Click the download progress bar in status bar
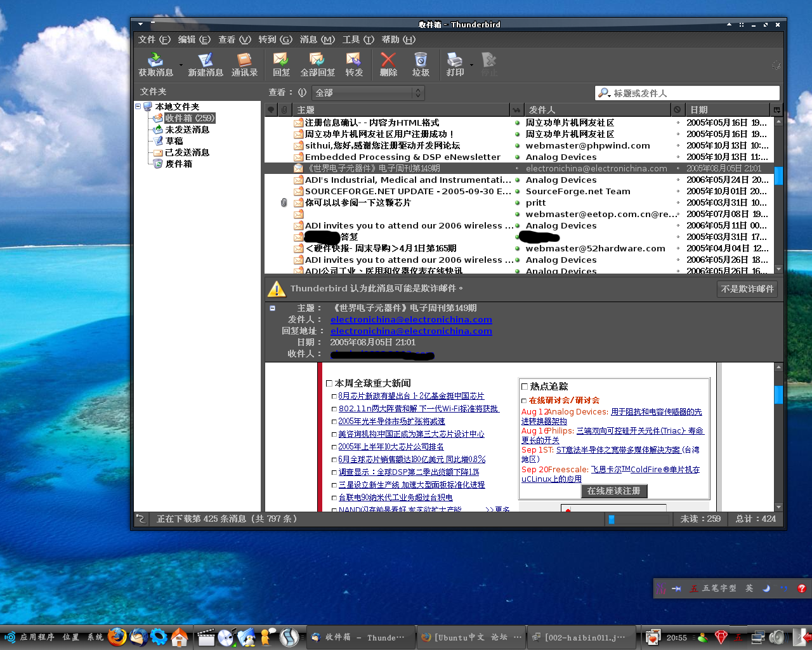The width and height of the screenshot is (812, 650). pos(638,519)
